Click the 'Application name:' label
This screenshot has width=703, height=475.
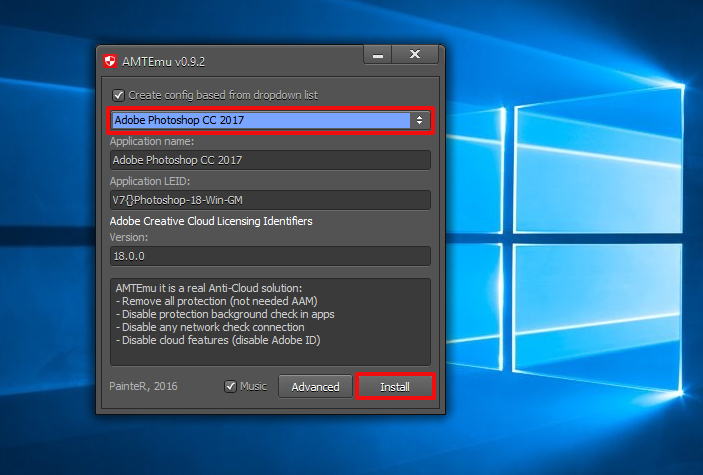tap(152, 141)
